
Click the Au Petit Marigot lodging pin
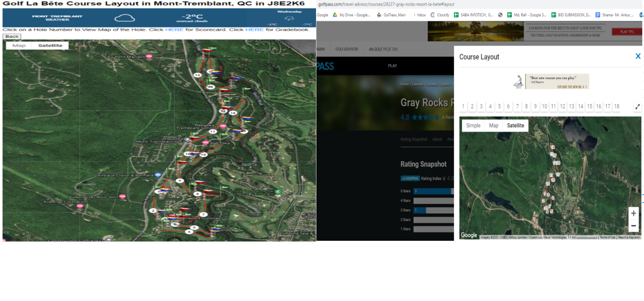149,56
